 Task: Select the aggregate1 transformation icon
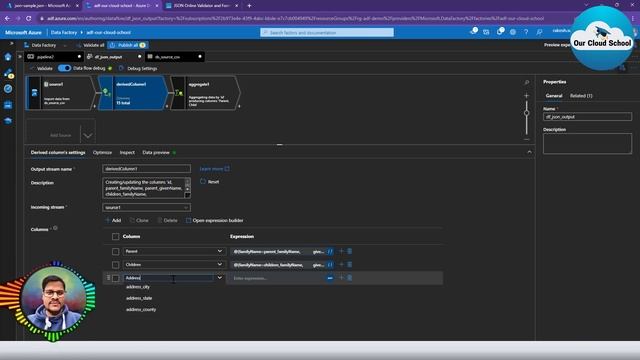[x=178, y=93]
